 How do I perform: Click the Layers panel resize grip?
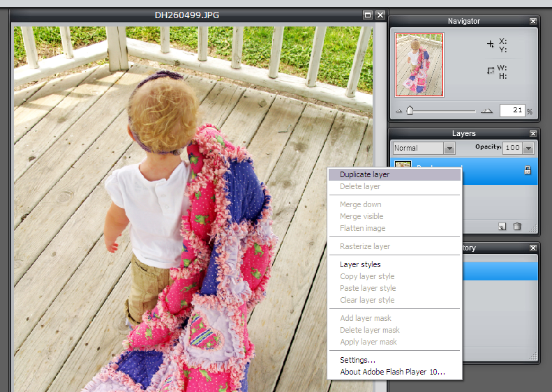point(533,229)
